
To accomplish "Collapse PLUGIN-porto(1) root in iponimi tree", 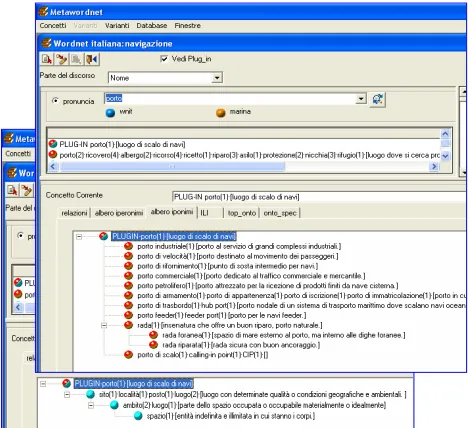I will point(79,237).
